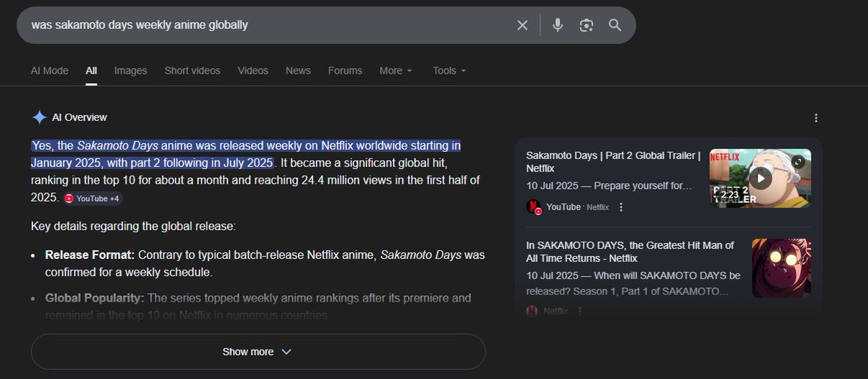The width and height of the screenshot is (868, 379).
Task: Open the YouTube +4 sources chip
Action: click(92, 198)
